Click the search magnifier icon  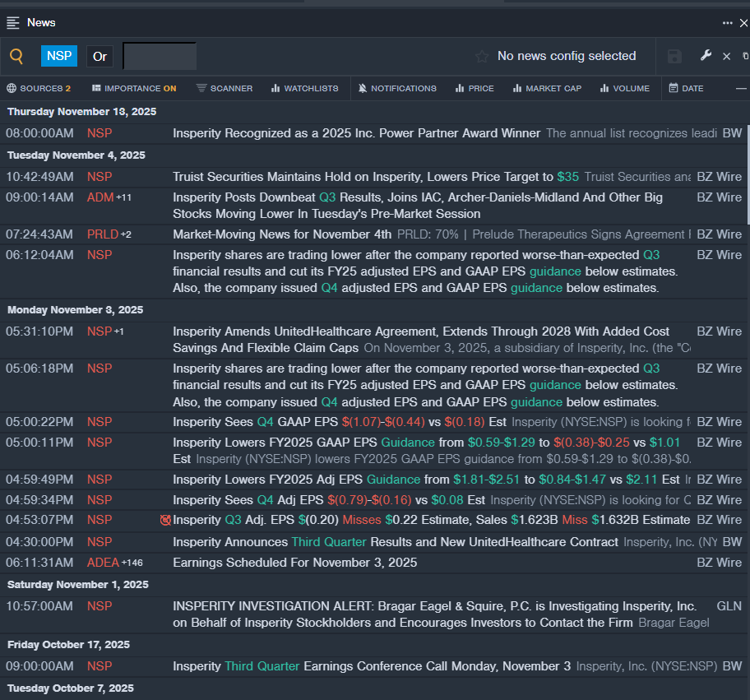[16, 56]
